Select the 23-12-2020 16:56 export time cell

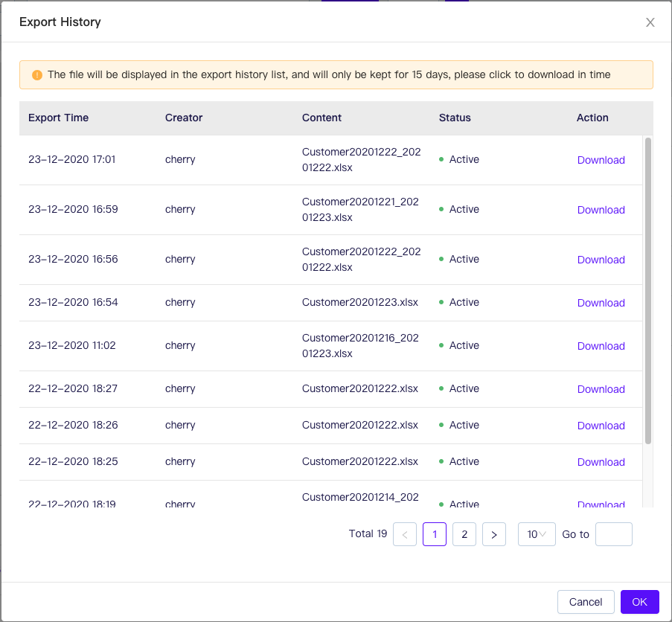click(x=73, y=259)
